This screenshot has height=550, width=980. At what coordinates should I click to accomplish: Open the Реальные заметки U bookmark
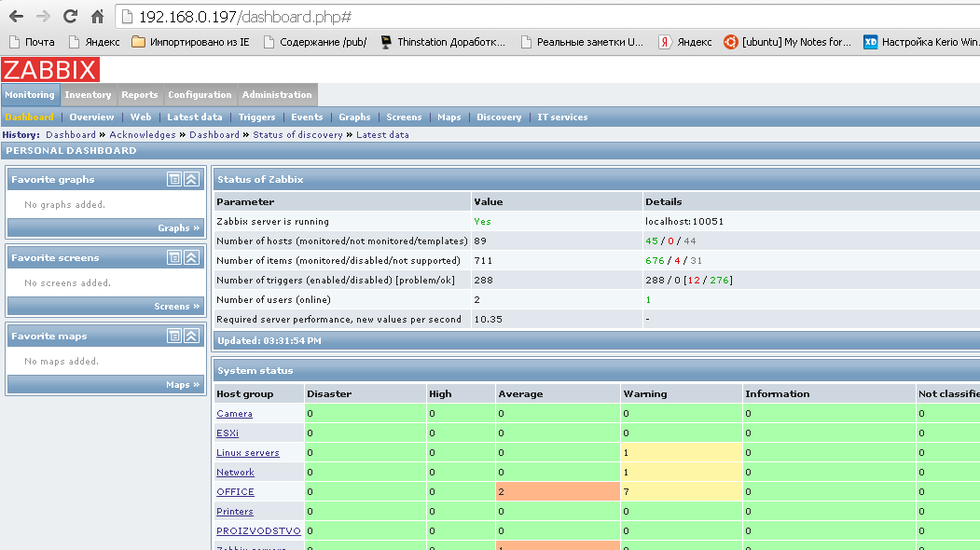click(582, 42)
